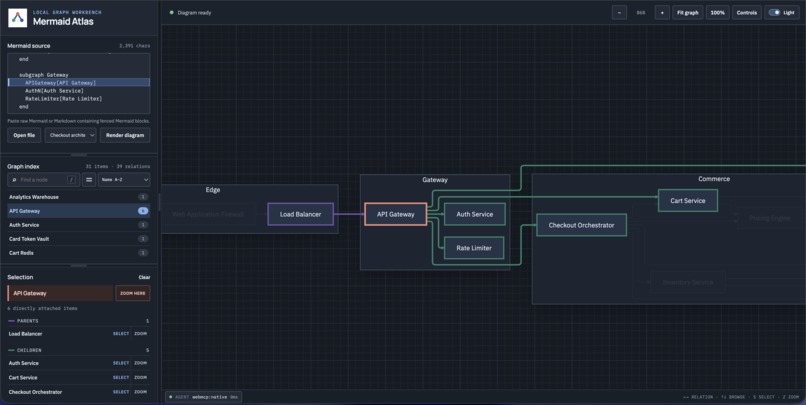Open the Checkout archite sample dropdown
The height and width of the screenshot is (405, 806).
[x=70, y=135]
